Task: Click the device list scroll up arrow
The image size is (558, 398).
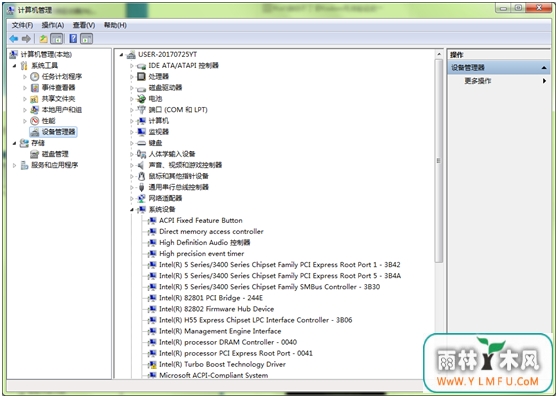Action: point(439,54)
